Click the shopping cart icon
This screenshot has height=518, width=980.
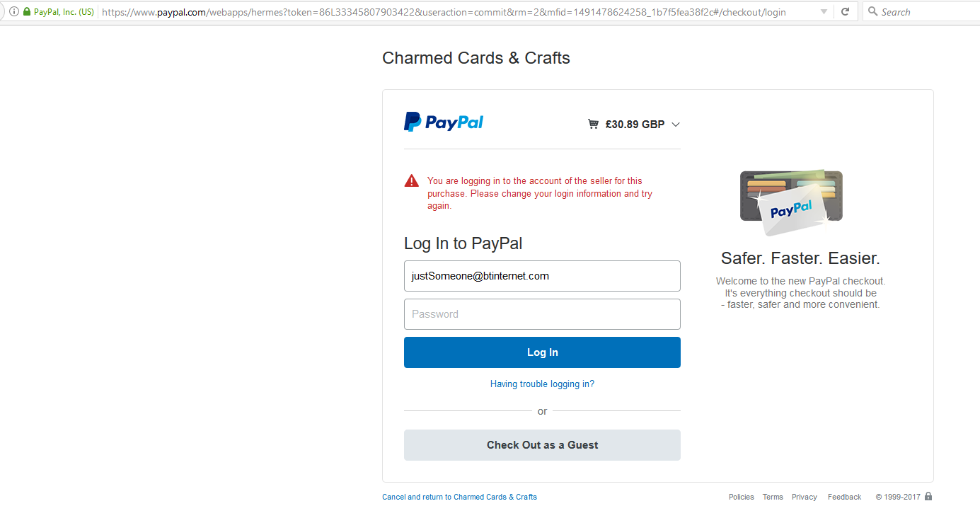(x=593, y=125)
